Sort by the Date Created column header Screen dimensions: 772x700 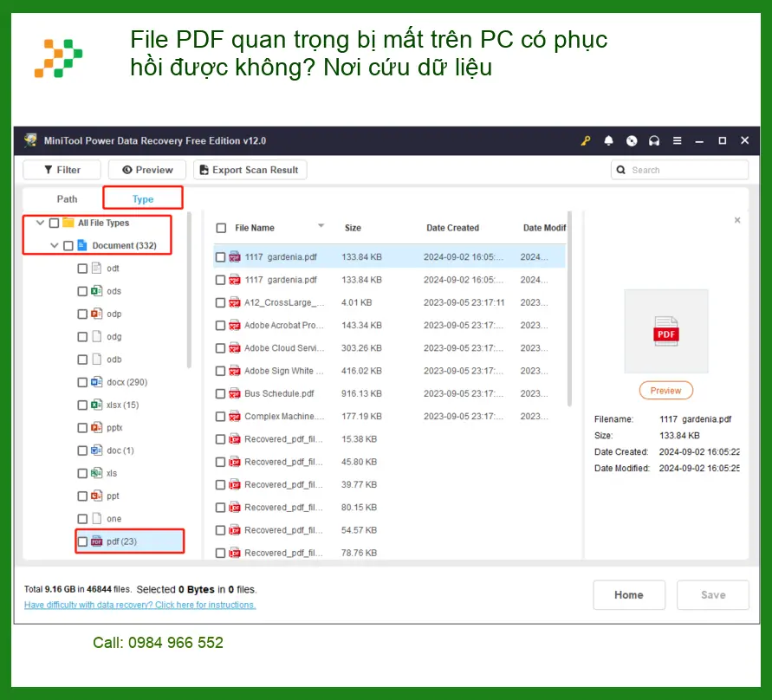[x=452, y=228]
